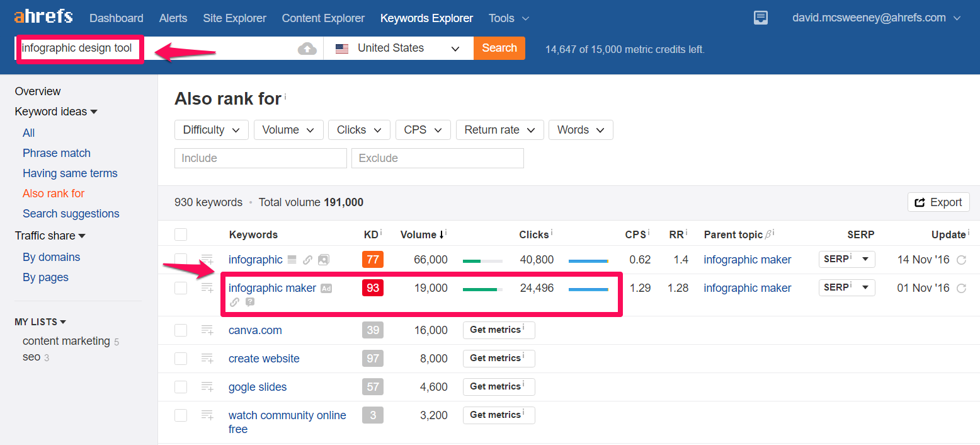Add 'canva.com' keyword to a list
The height and width of the screenshot is (445, 980).
207,330
